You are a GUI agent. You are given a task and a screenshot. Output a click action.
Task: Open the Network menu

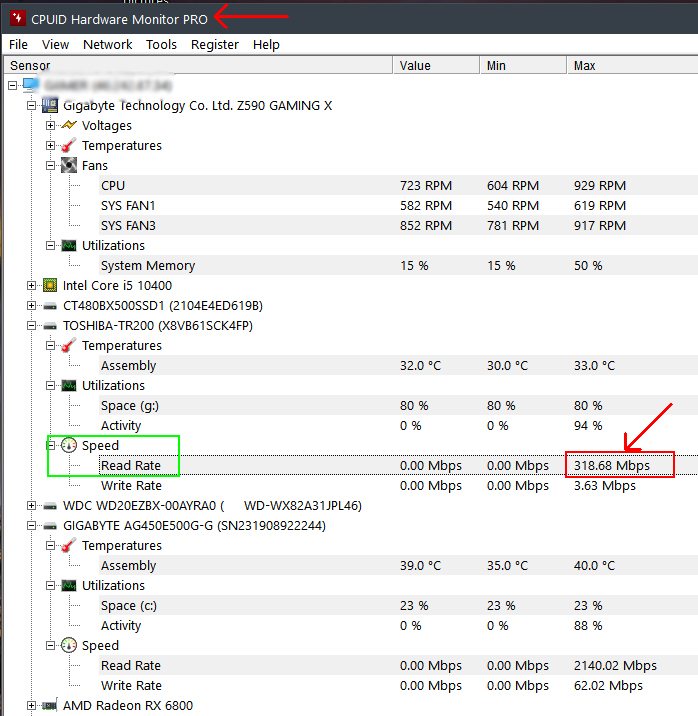(108, 45)
